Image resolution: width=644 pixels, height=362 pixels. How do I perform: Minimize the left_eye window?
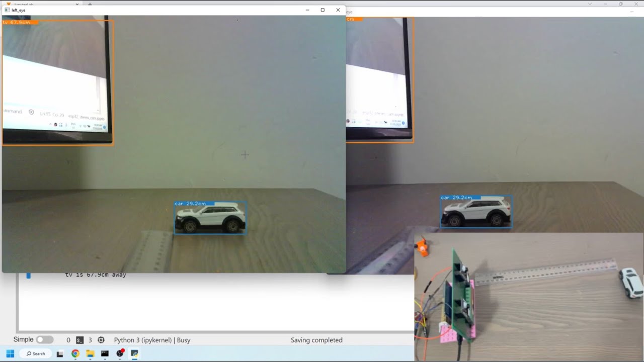[x=307, y=10]
